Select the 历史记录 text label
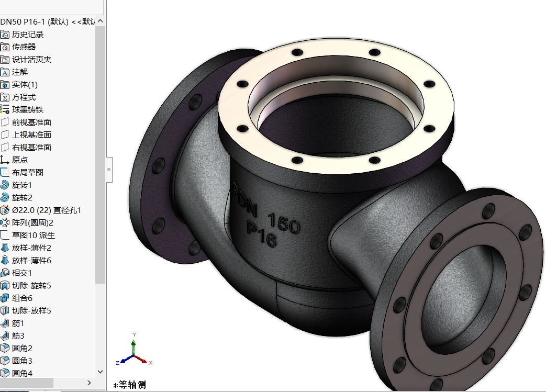Image resolution: width=546 pixels, height=392 pixels. 28,35
